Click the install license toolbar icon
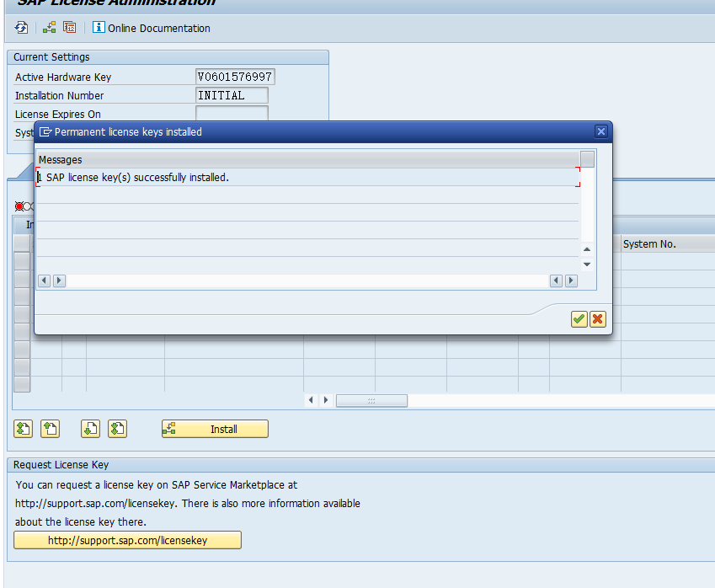Image resolution: width=715 pixels, height=588 pixels. pos(49,28)
